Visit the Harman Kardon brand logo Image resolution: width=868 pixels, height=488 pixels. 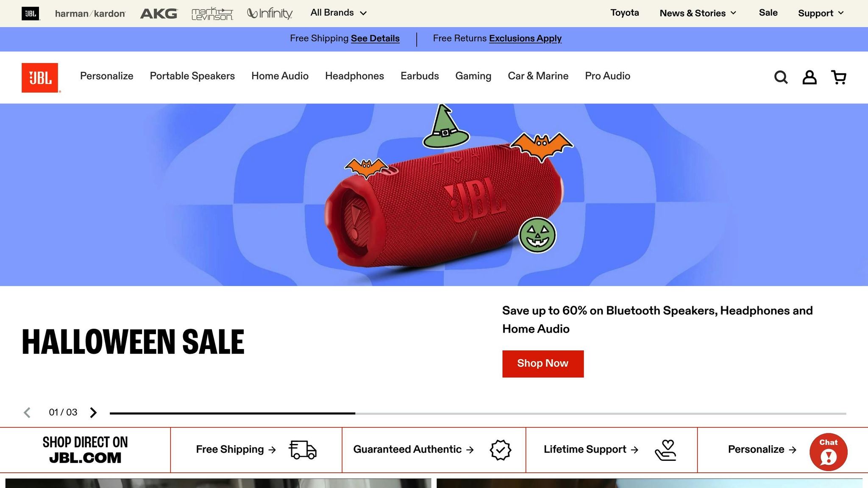click(90, 14)
